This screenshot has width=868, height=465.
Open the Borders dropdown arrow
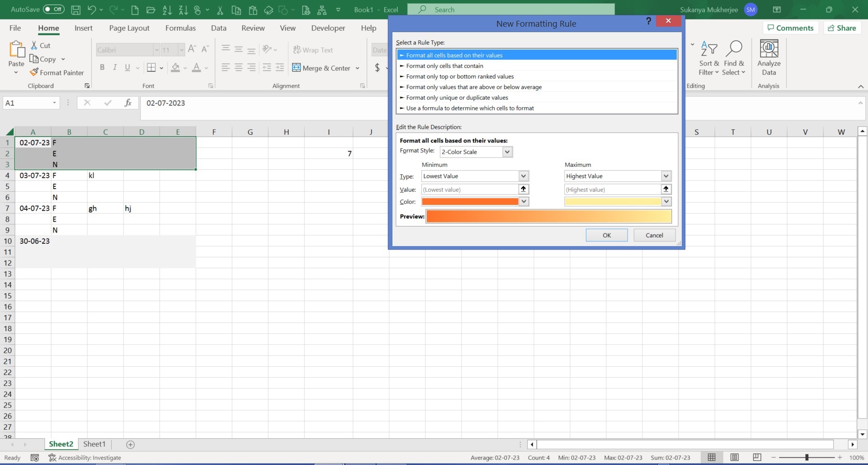click(161, 68)
